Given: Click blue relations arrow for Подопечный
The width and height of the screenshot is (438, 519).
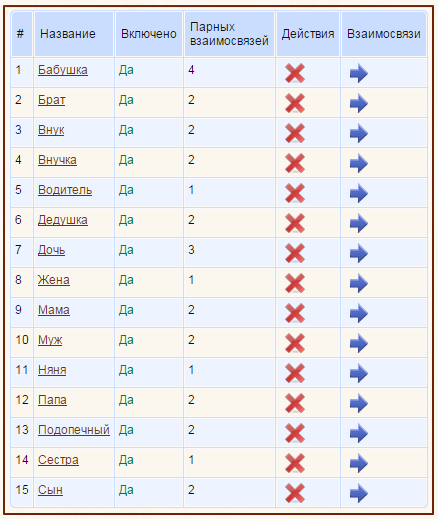Looking at the screenshot, I should 359,433.
